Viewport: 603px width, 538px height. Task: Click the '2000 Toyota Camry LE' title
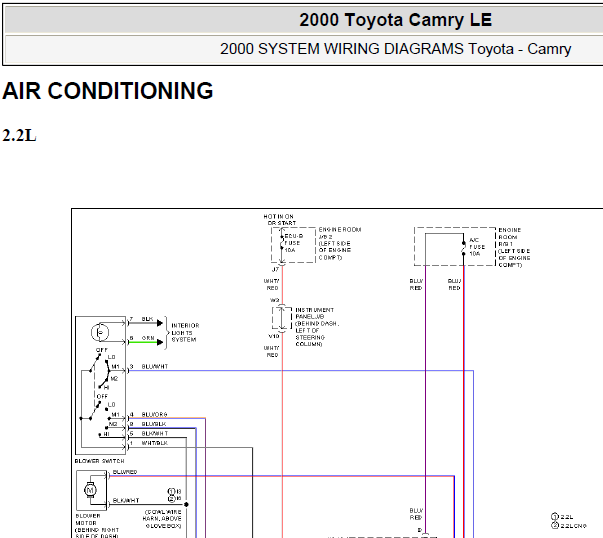click(x=395, y=20)
